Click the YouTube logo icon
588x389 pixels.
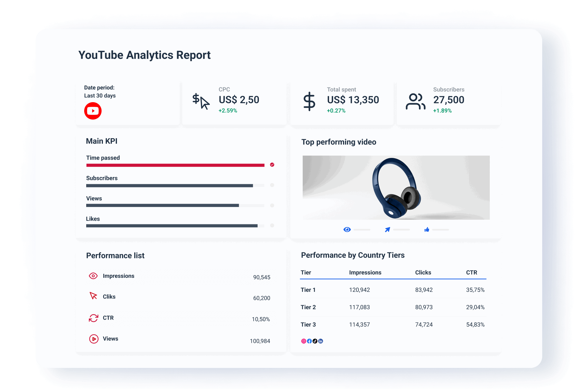point(93,111)
